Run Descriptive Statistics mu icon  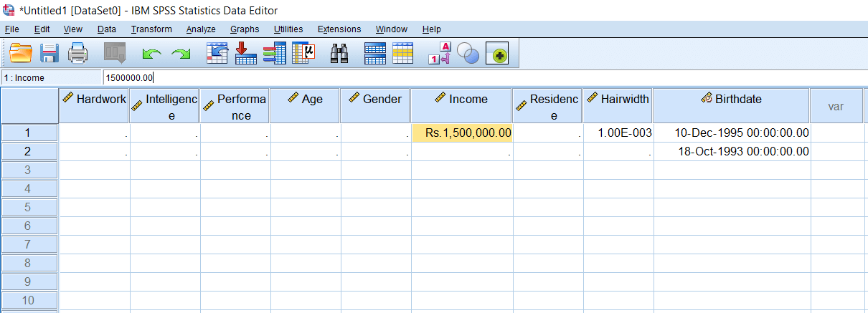pos(303,53)
